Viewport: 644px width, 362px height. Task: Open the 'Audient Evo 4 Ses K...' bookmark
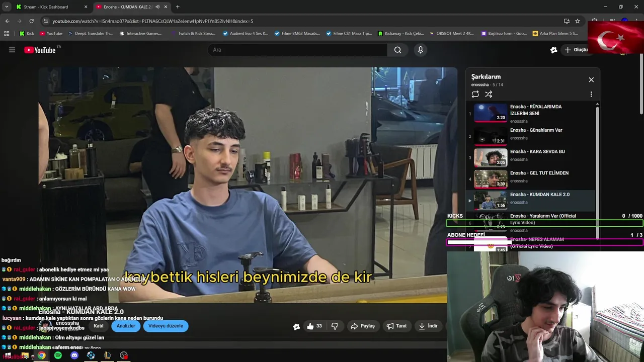[245, 34]
